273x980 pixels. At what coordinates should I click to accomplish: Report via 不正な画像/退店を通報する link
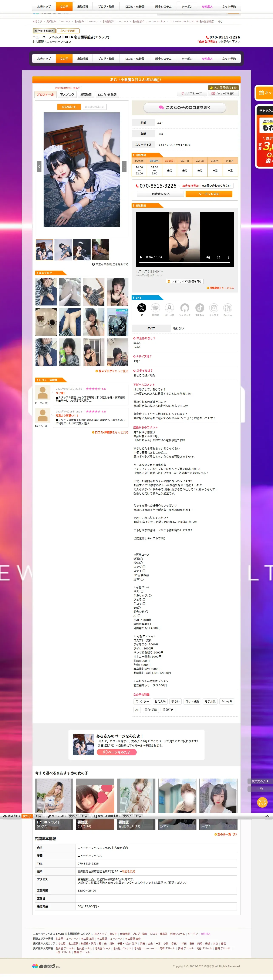coord(110,264)
